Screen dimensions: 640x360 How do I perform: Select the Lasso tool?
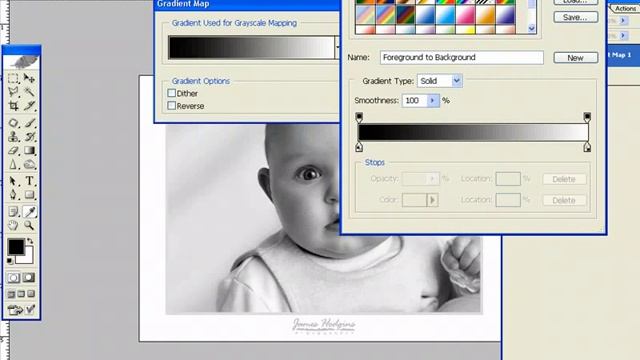[x=13, y=92]
